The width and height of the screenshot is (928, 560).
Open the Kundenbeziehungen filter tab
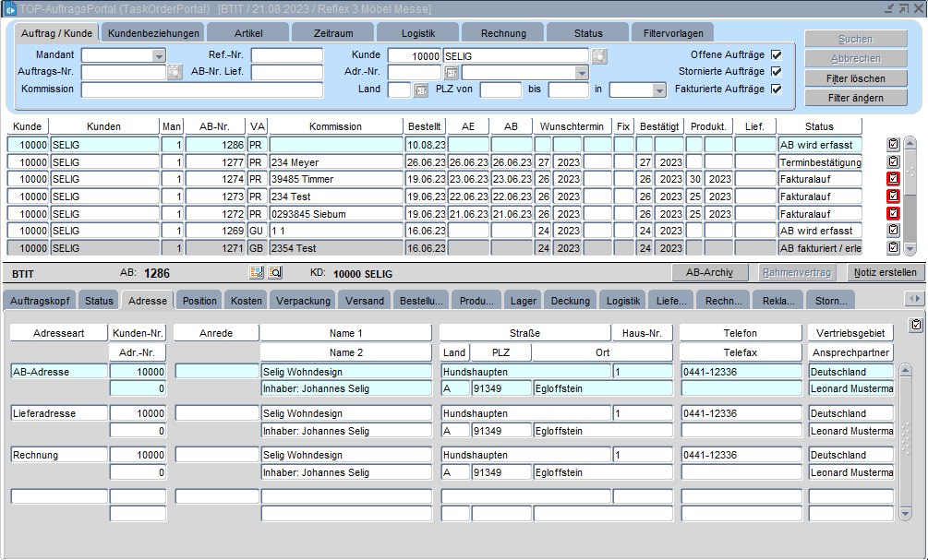click(x=153, y=33)
